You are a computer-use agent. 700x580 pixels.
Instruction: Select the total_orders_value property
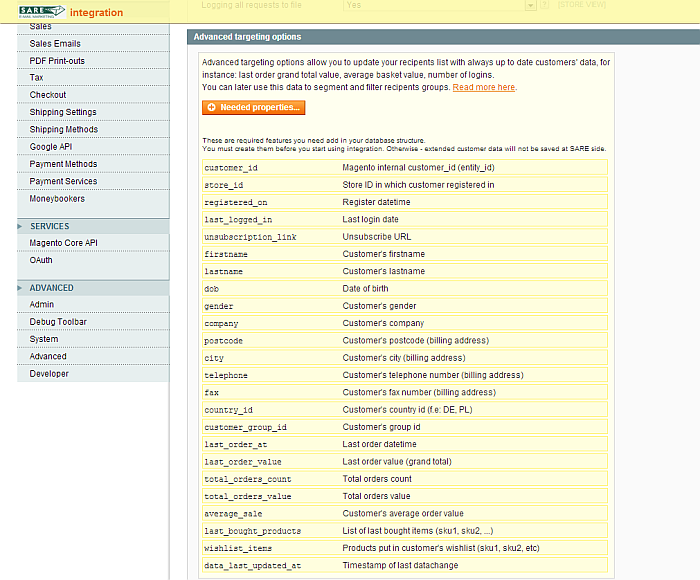(248, 497)
